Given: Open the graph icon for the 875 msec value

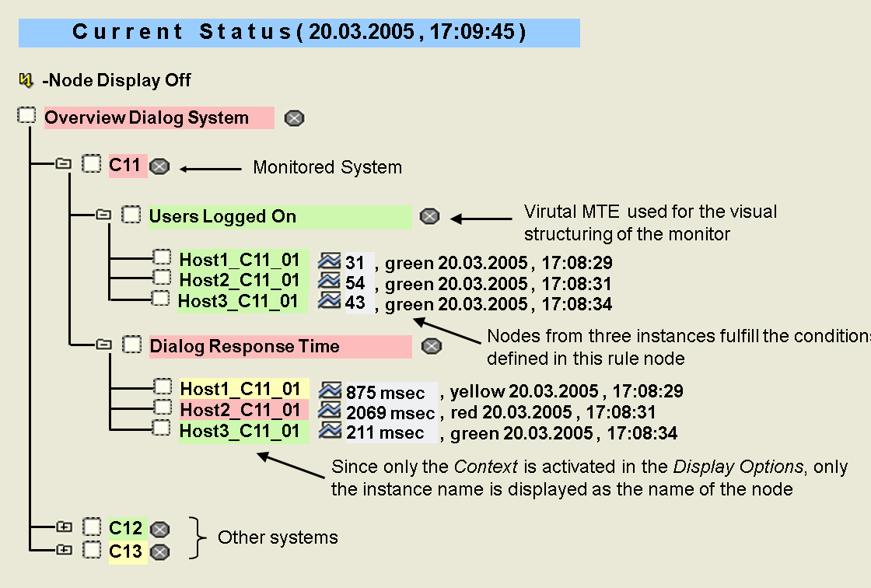Looking at the screenshot, I should point(331,390).
